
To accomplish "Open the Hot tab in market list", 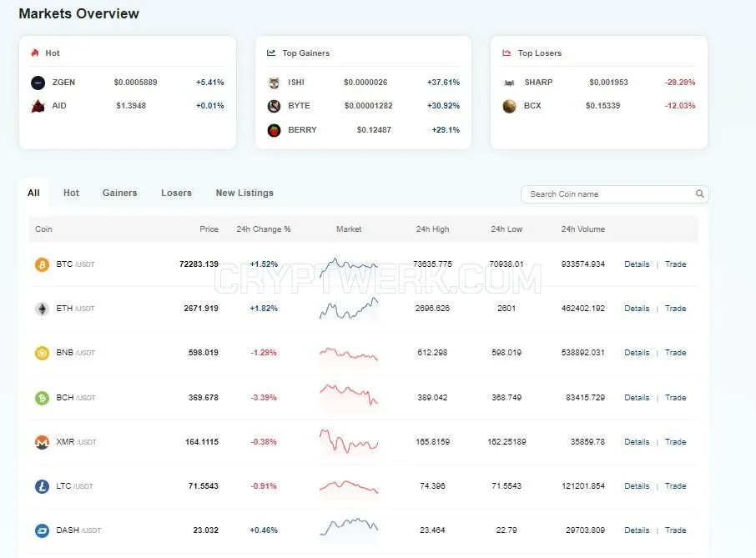I will coord(71,193).
